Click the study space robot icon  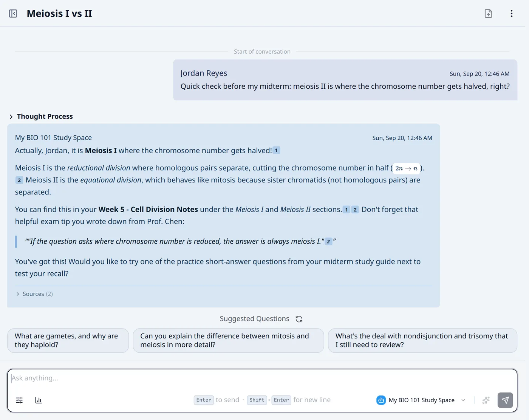(381, 400)
